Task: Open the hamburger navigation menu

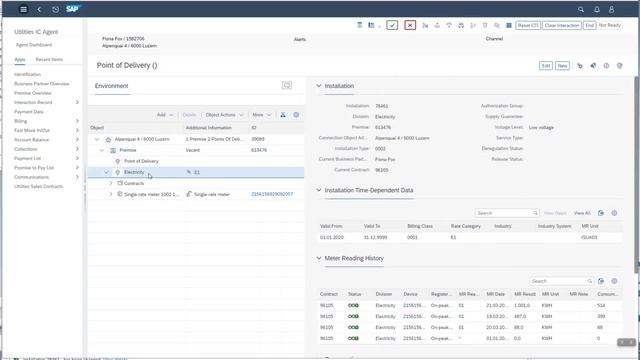Action: (24, 9)
